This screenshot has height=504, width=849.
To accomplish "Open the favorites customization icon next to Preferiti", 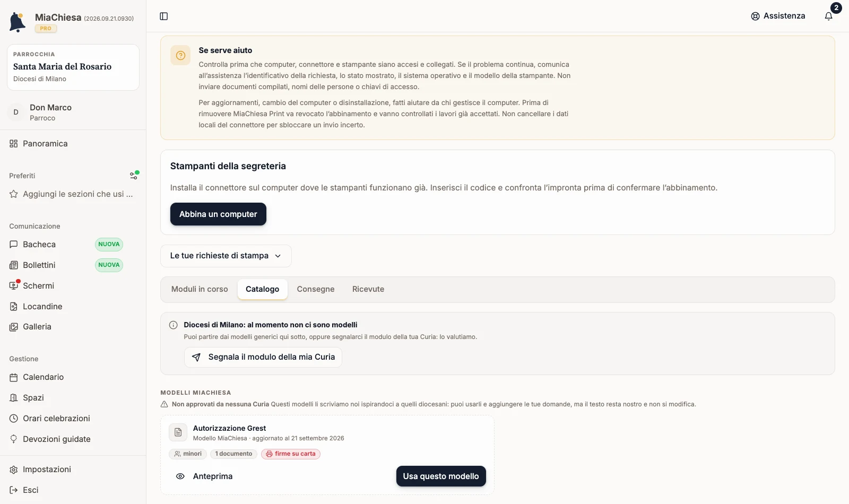I will pos(134,175).
